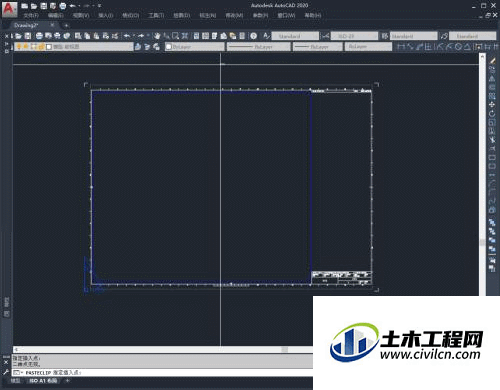Click Cut icon in the Standard toolbar
Image resolution: width=500 pixels, height=390 pixels.
(78, 36)
